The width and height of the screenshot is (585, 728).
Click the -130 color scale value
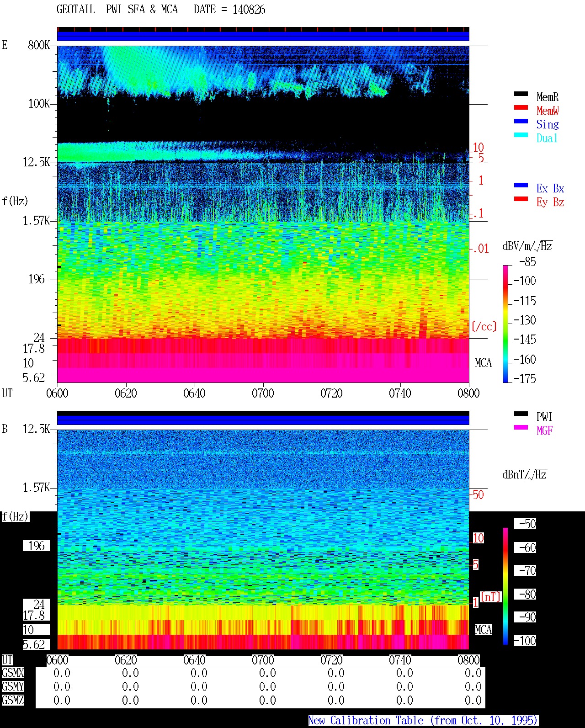pyautogui.click(x=525, y=320)
